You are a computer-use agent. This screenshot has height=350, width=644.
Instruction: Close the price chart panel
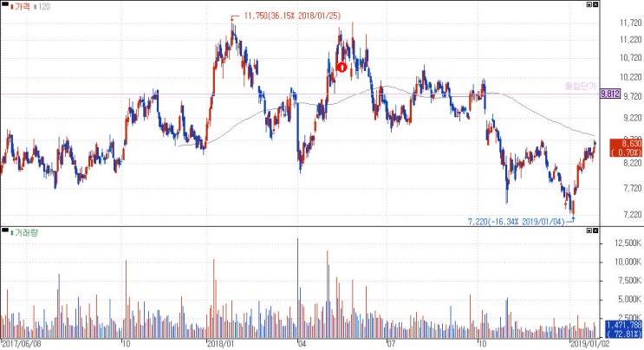[x=595, y=4]
